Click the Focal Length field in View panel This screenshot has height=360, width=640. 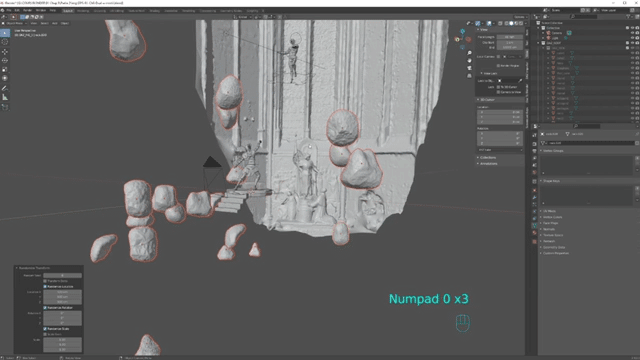pos(510,37)
